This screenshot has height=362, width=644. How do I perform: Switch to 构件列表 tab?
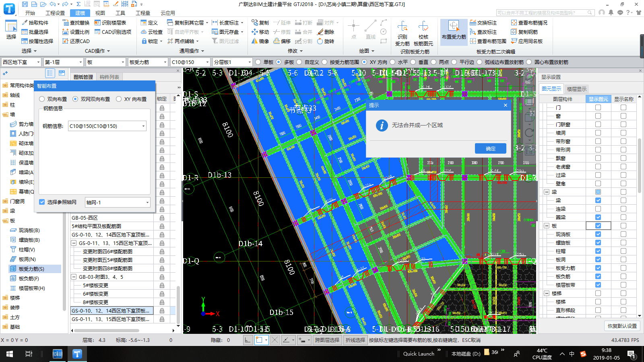pos(109,77)
